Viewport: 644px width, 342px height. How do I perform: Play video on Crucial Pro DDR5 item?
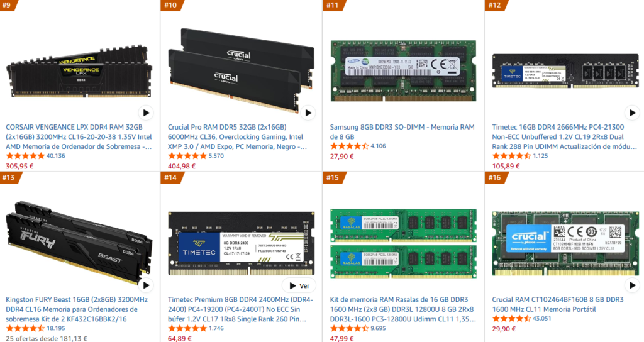(x=308, y=113)
